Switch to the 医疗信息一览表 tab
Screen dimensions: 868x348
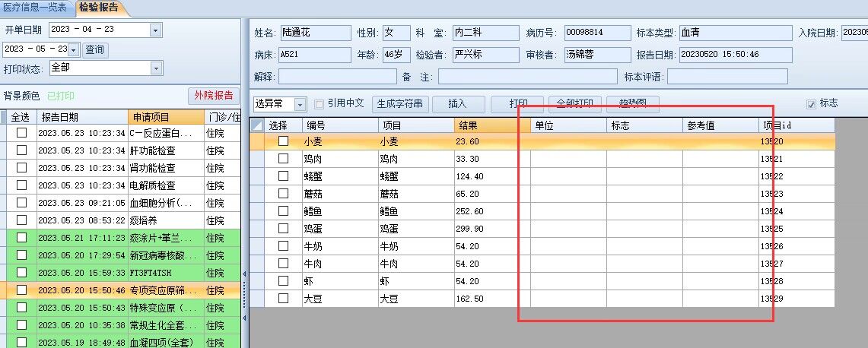[34, 7]
